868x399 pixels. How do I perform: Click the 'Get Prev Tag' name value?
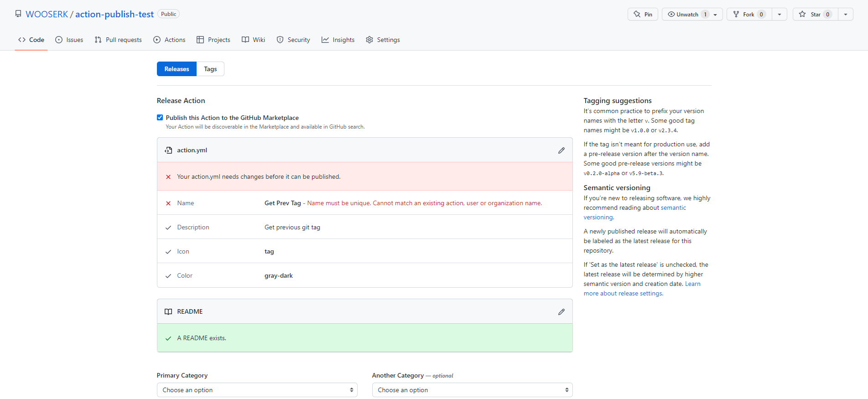283,203
